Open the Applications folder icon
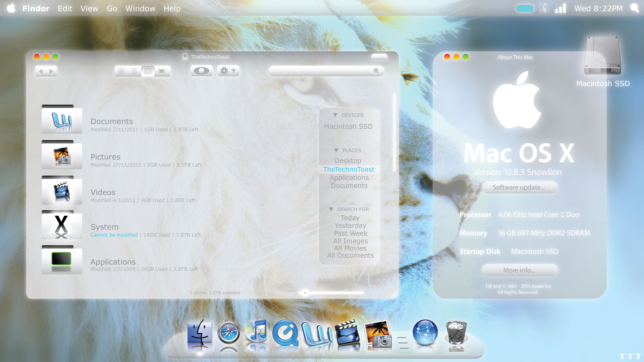 click(62, 260)
